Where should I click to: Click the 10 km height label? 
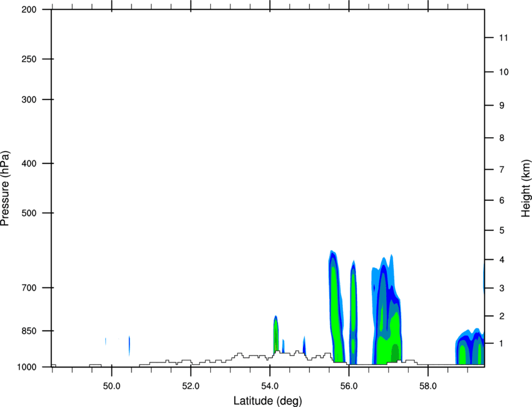pyautogui.click(x=504, y=72)
